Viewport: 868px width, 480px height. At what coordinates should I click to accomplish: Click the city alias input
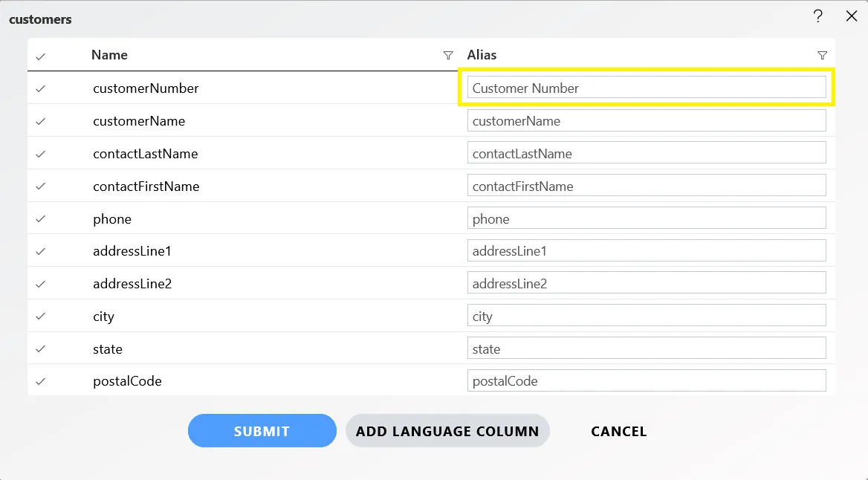pos(647,316)
